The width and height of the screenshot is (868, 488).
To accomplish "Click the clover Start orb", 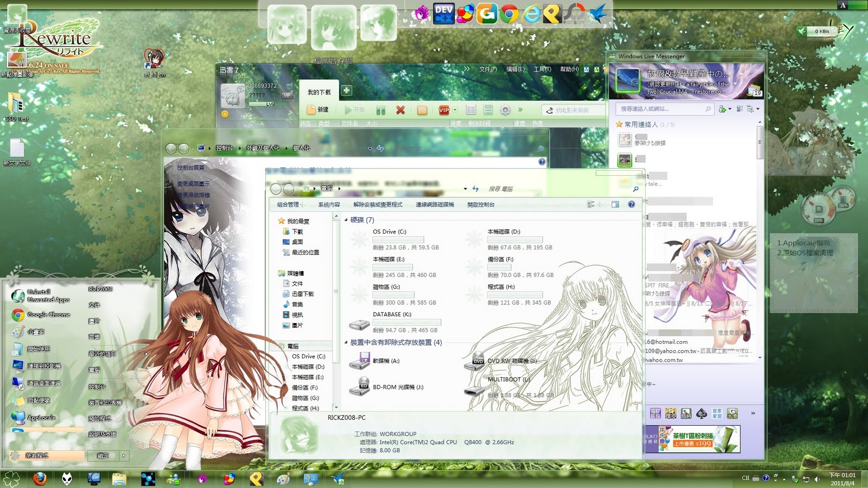I will click(11, 479).
